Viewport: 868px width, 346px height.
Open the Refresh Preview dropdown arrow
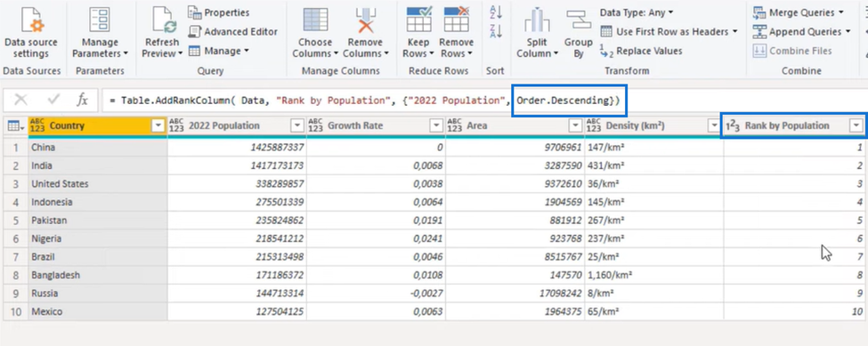coord(181,53)
